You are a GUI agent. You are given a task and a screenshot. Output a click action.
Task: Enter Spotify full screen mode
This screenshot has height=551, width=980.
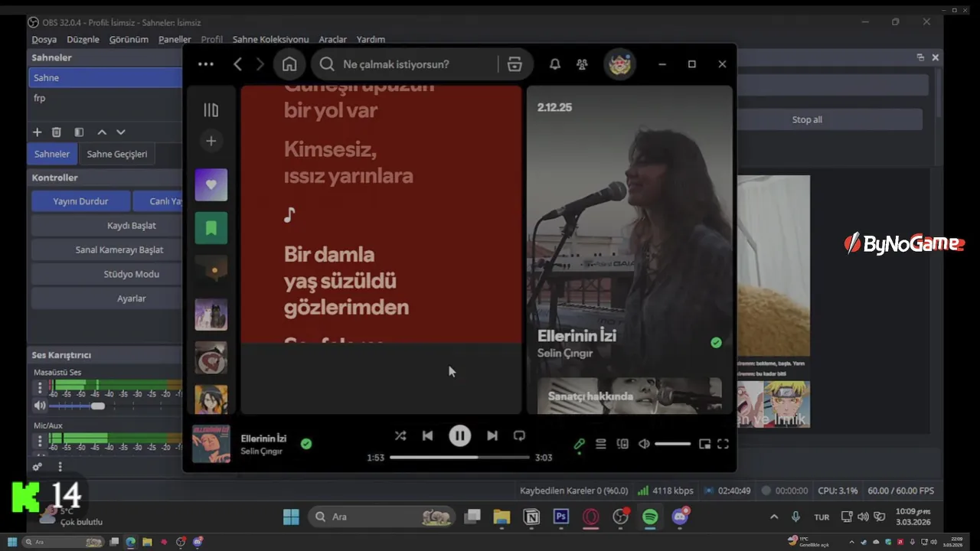click(723, 444)
